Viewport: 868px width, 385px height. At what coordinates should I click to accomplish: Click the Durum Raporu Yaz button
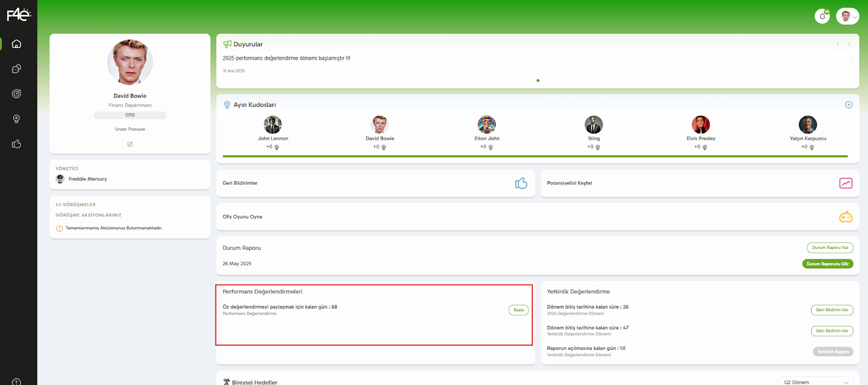[829, 248]
